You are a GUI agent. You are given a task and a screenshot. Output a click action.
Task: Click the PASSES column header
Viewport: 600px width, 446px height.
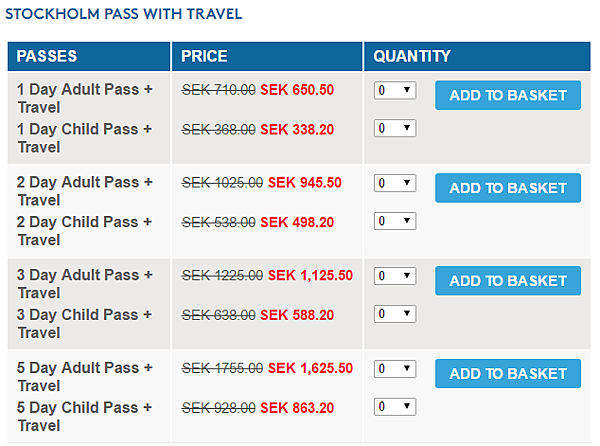pyautogui.click(x=89, y=57)
